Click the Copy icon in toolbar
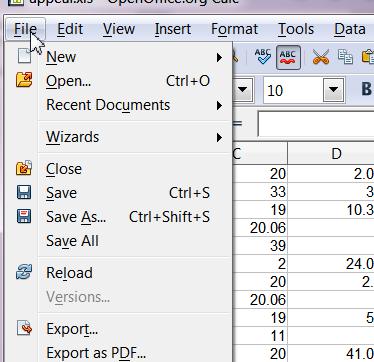The height and width of the screenshot is (362, 374). pyautogui.click(x=345, y=57)
